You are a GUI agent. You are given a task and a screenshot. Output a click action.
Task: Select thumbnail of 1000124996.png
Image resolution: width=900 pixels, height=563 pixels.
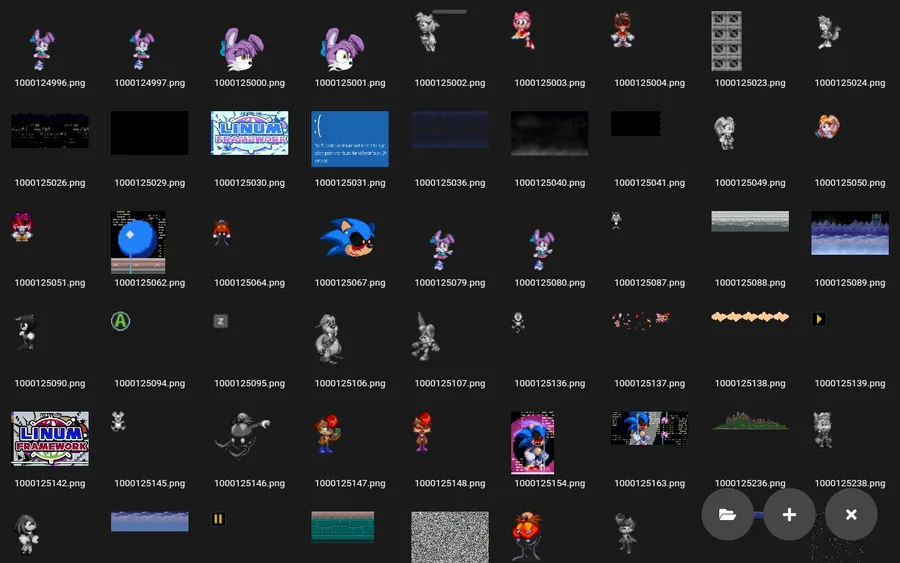coord(41,49)
